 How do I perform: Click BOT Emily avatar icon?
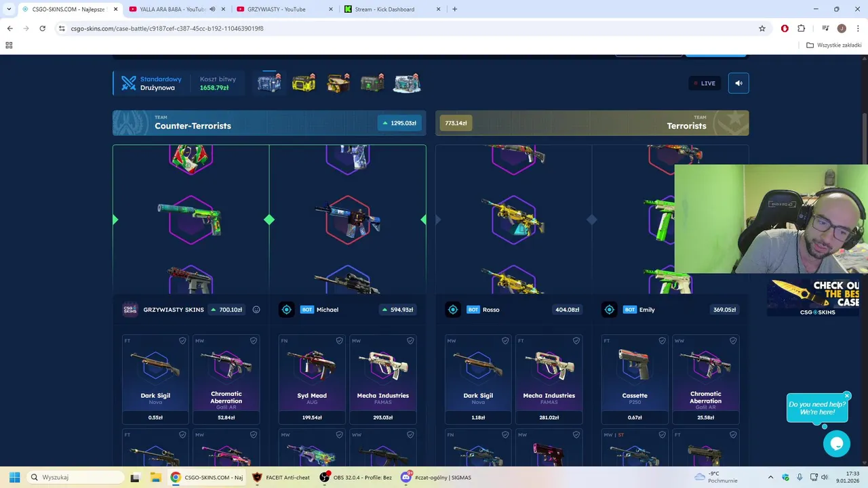tap(609, 310)
